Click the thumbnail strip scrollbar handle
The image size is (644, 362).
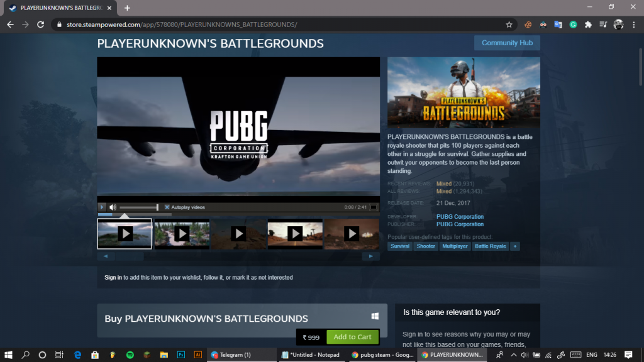coord(130,256)
